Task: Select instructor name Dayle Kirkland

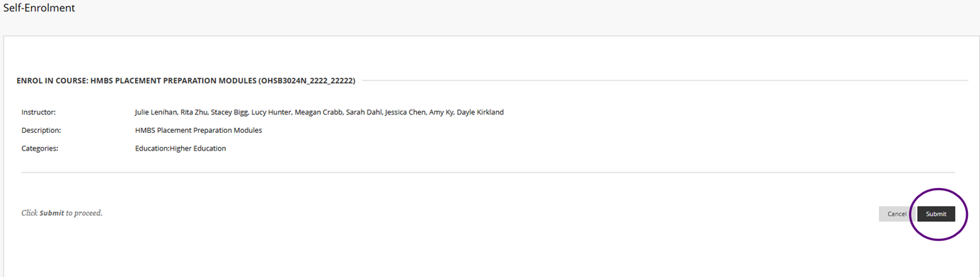Action: [480, 112]
